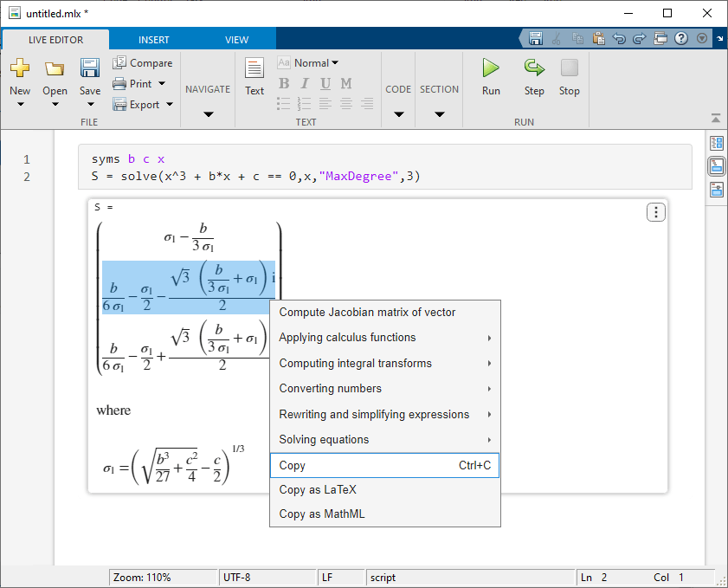Open Rewriting and simplifying expressions submenu
728x588 pixels.
pos(385,414)
